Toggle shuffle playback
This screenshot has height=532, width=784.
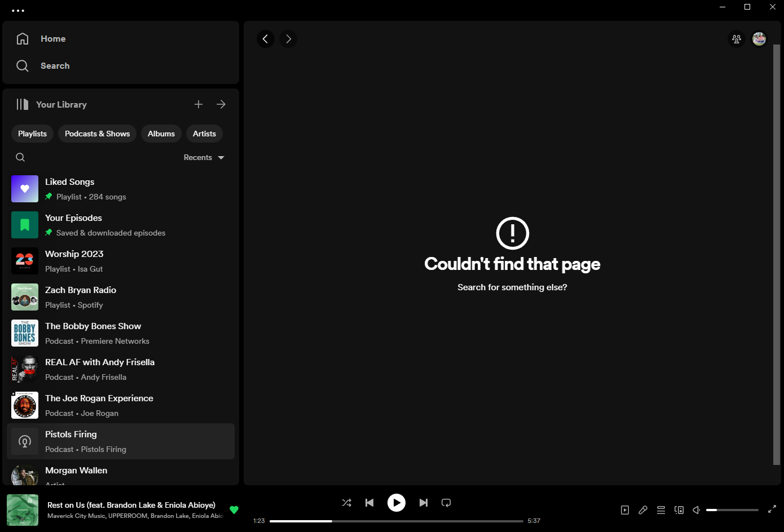pyautogui.click(x=347, y=503)
